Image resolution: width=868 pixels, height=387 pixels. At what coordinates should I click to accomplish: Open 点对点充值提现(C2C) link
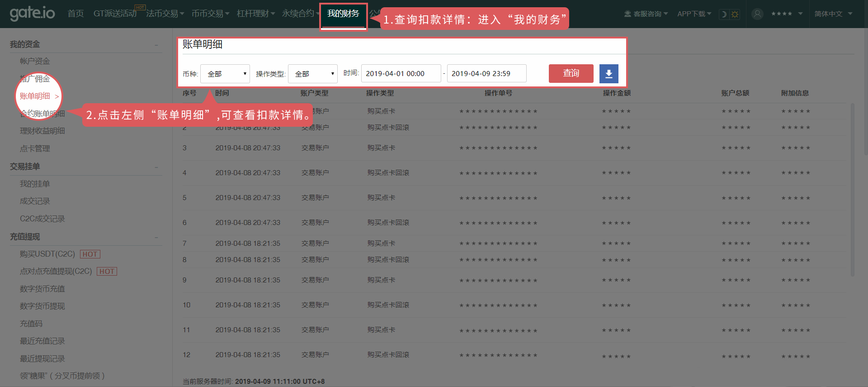point(56,271)
